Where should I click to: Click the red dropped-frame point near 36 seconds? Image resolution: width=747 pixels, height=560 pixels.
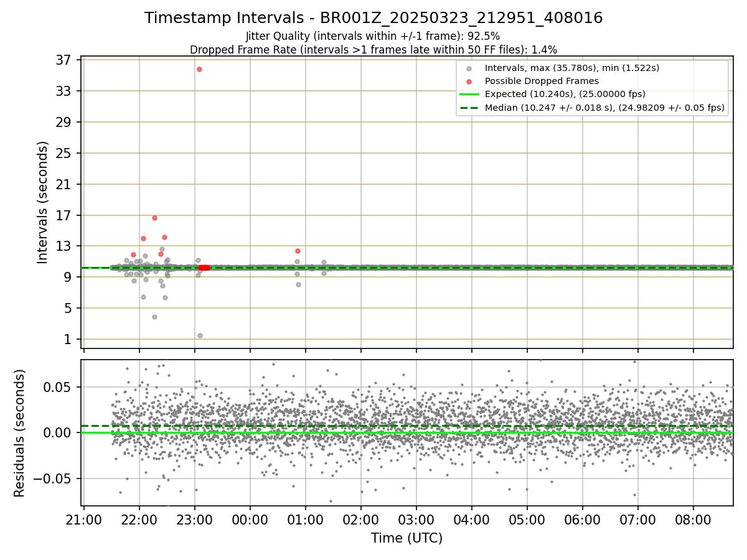point(199,69)
